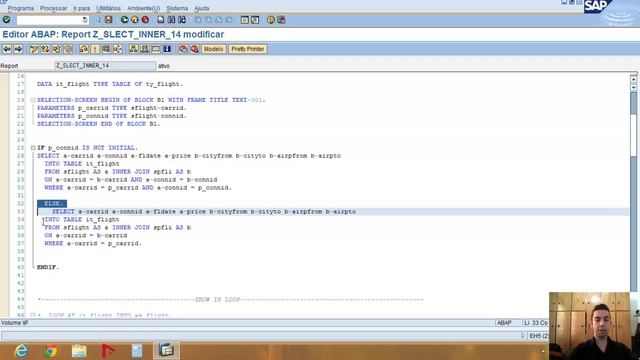Click the Direct Processing test icon

pyautogui.click(x=106, y=49)
